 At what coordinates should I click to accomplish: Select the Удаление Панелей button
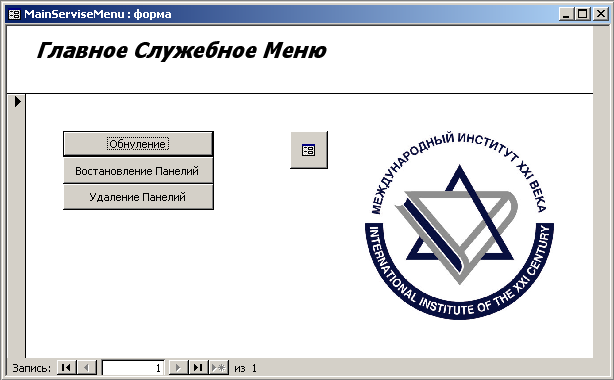coord(138,197)
